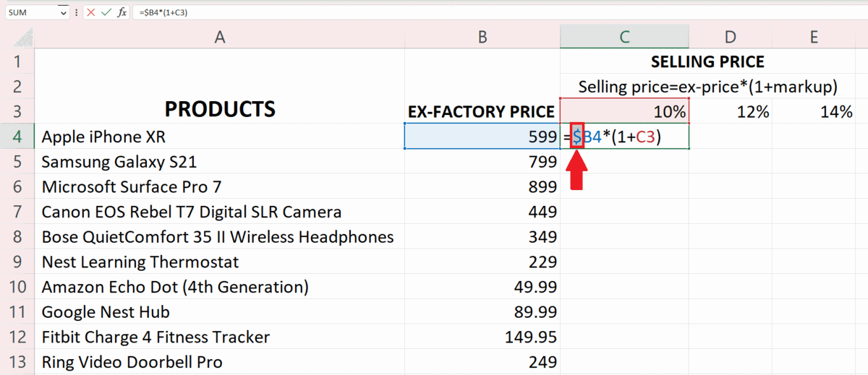Select the Ring Video Doorbell Pro cell
The height and width of the screenshot is (375, 868).
[219, 361]
